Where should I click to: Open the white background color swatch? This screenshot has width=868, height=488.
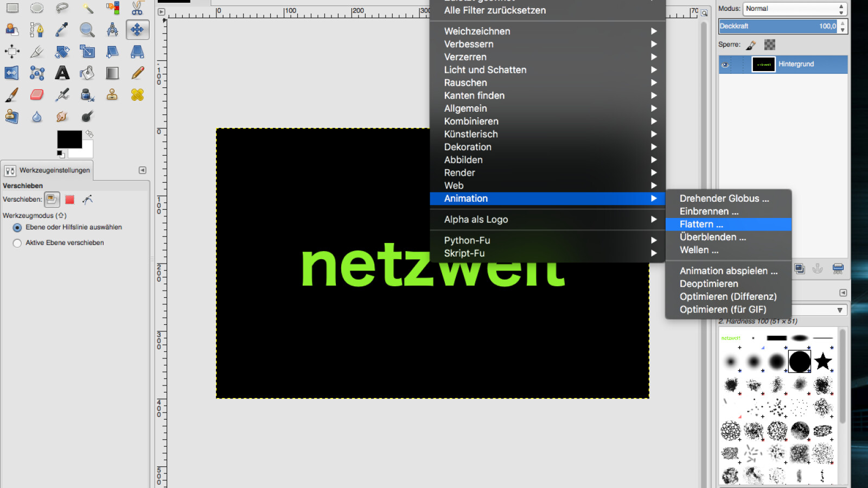coord(87,150)
